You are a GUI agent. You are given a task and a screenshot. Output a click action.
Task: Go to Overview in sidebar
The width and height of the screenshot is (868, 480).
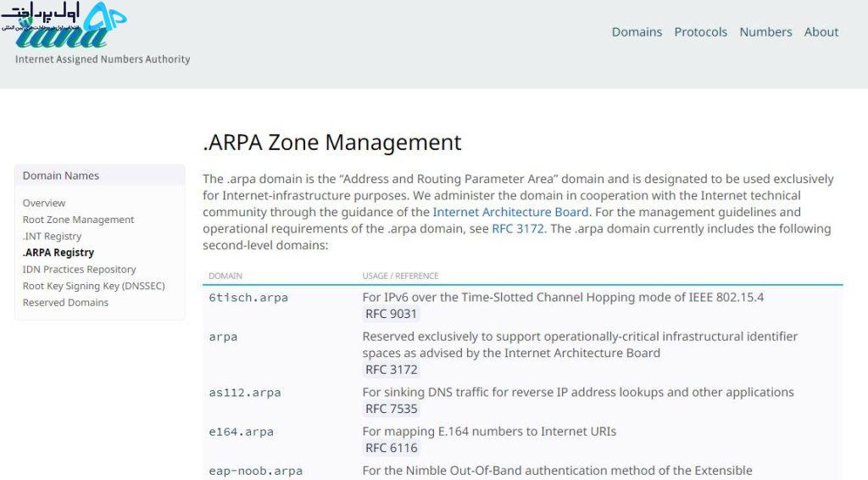[x=44, y=204]
